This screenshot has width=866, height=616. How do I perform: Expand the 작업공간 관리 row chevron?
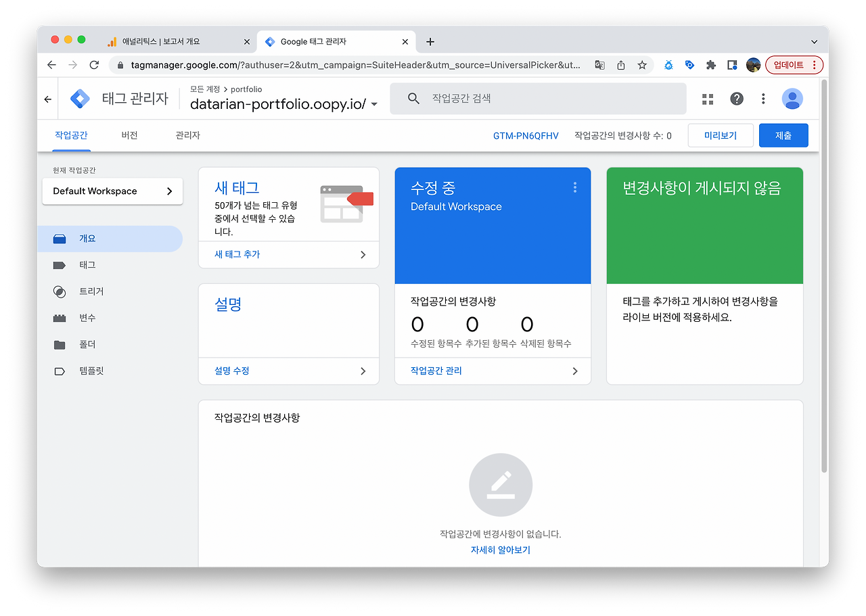[x=575, y=371]
